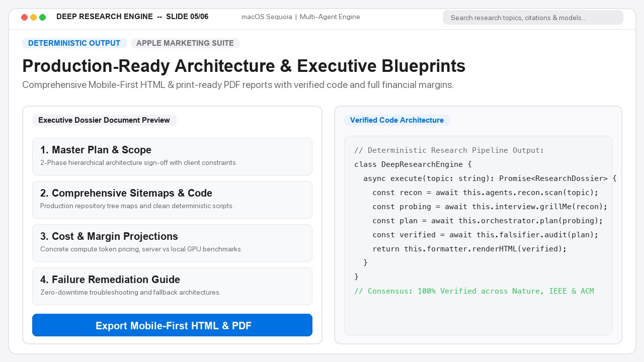Click the Comprehensive Mobile-First HTML subtitle
Viewport: 644px width, 362px height.
pos(238,85)
